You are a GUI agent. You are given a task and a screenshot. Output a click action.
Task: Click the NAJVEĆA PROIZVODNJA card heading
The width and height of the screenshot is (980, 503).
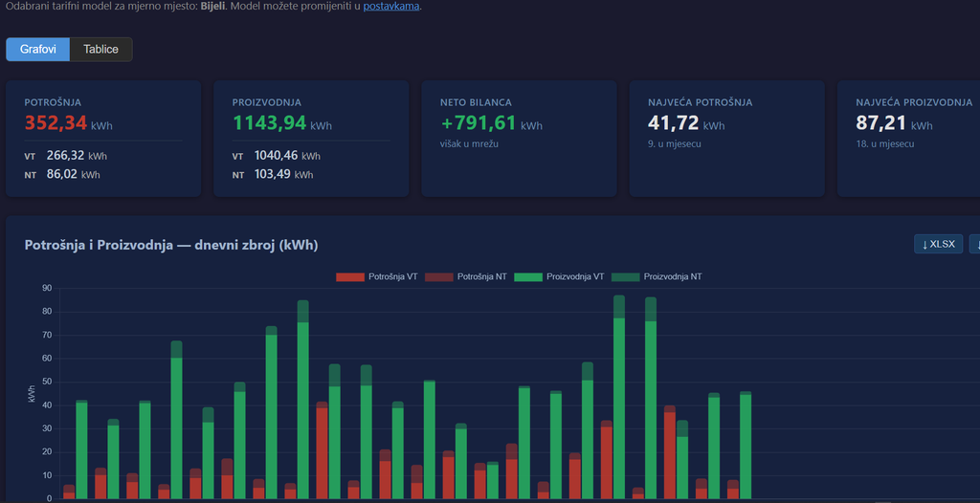(x=914, y=102)
